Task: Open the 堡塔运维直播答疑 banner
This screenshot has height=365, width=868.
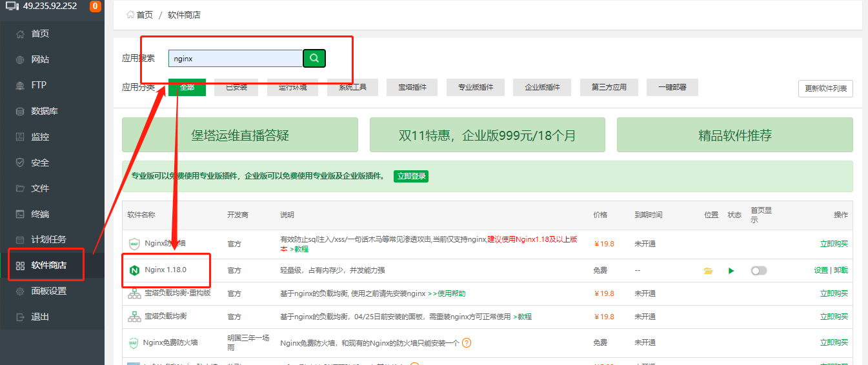Action: [240, 135]
